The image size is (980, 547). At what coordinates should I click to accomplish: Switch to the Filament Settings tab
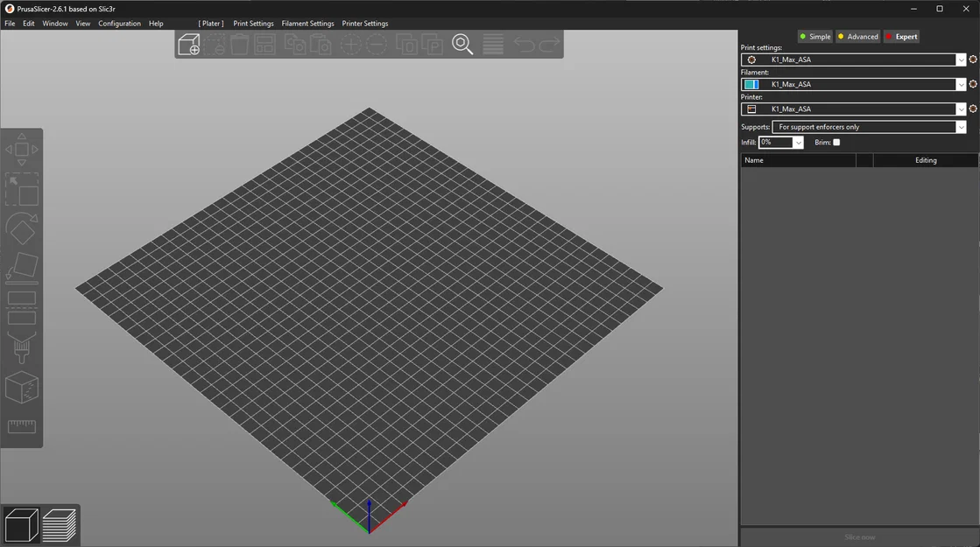tap(307, 24)
